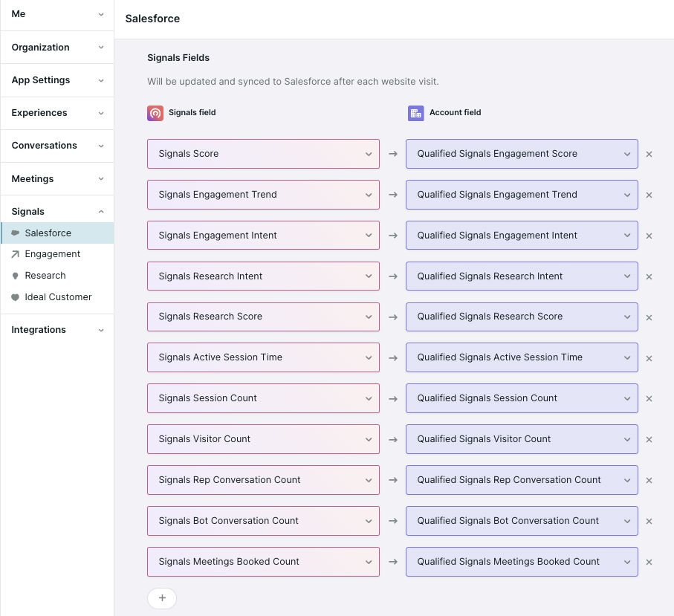Select Salesforce under Signals in sidebar

coord(57,233)
